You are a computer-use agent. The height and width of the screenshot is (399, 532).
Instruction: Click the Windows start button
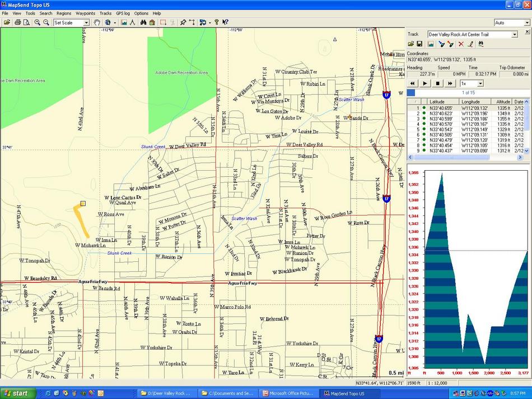coord(18,393)
